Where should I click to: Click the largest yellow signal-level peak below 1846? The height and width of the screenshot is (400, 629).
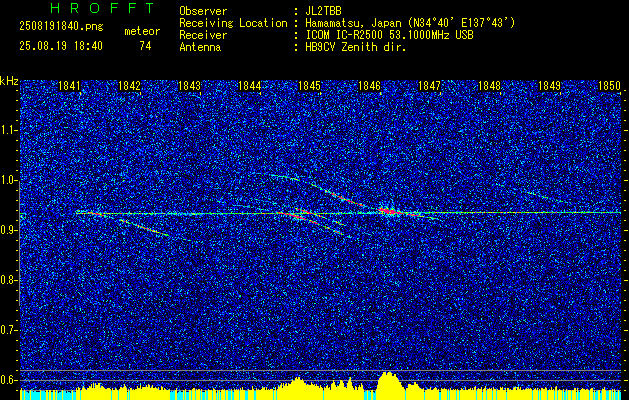tap(388, 381)
